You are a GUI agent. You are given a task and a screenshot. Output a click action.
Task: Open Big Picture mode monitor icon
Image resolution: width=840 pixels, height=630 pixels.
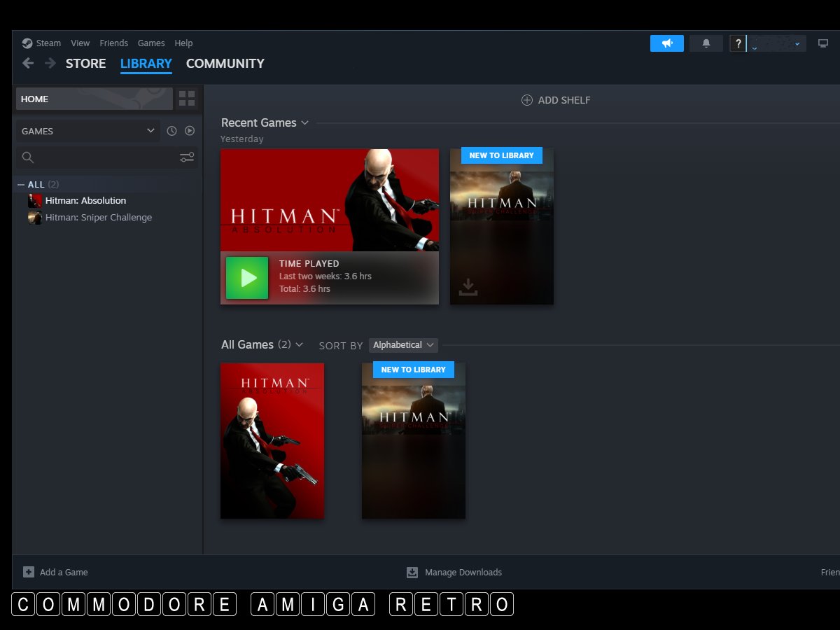click(822, 43)
